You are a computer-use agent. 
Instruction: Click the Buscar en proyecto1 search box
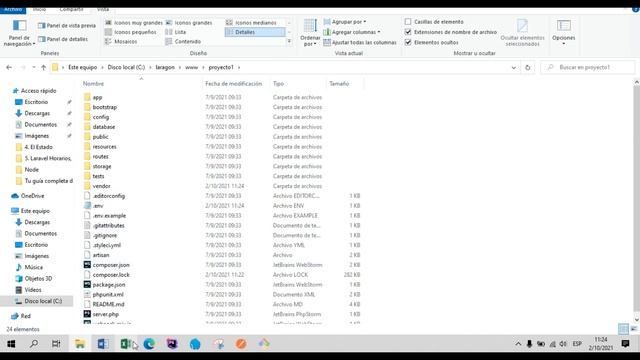[588, 67]
